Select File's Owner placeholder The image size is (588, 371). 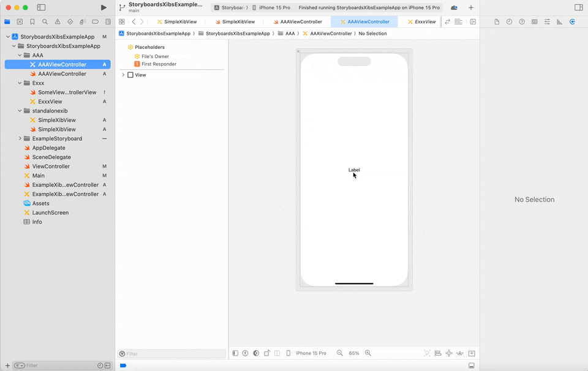(x=154, y=56)
